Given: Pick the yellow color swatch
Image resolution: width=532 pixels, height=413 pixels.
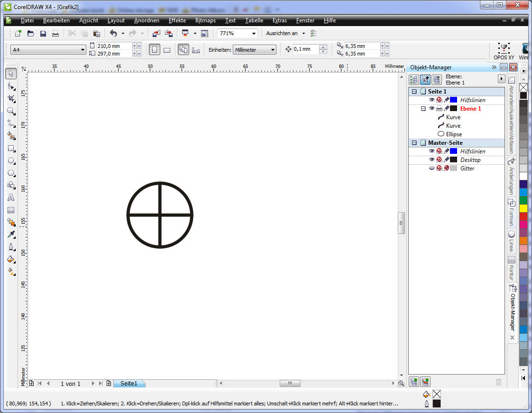Looking at the screenshot, I should [x=523, y=208].
